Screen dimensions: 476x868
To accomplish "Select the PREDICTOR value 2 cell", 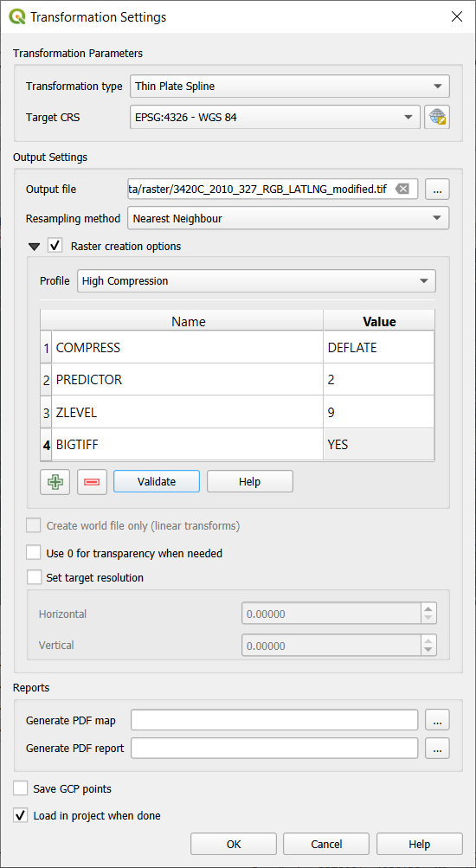I will click(378, 379).
